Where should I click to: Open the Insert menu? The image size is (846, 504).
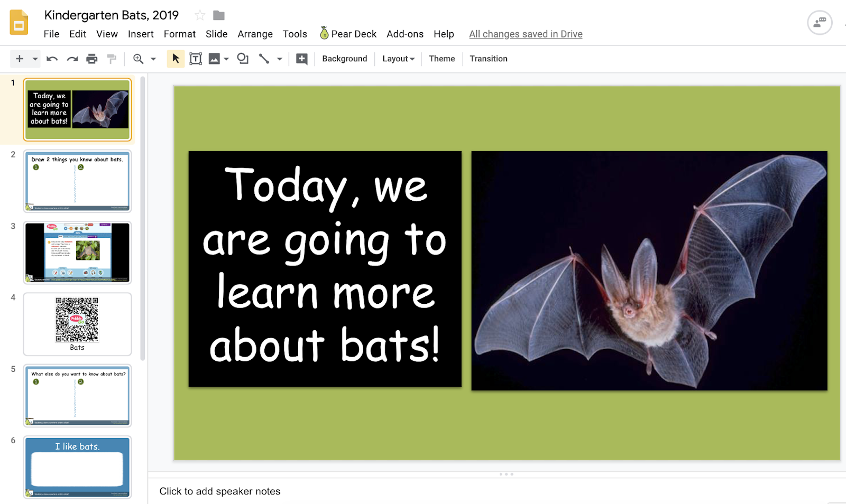point(141,34)
